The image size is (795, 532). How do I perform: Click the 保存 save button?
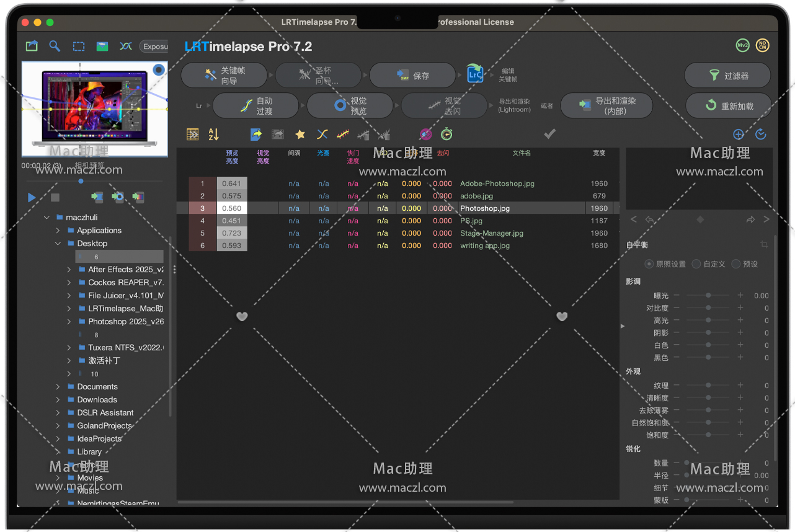(412, 76)
